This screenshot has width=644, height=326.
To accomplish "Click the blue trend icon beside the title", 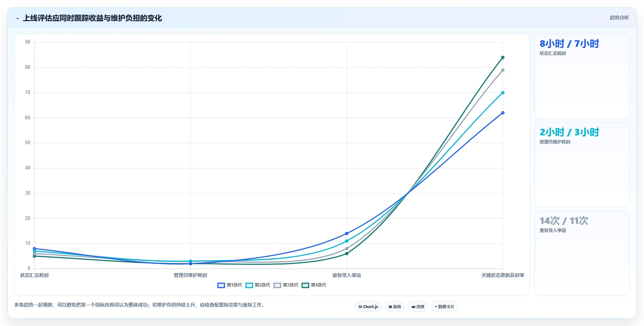I will click(17, 18).
